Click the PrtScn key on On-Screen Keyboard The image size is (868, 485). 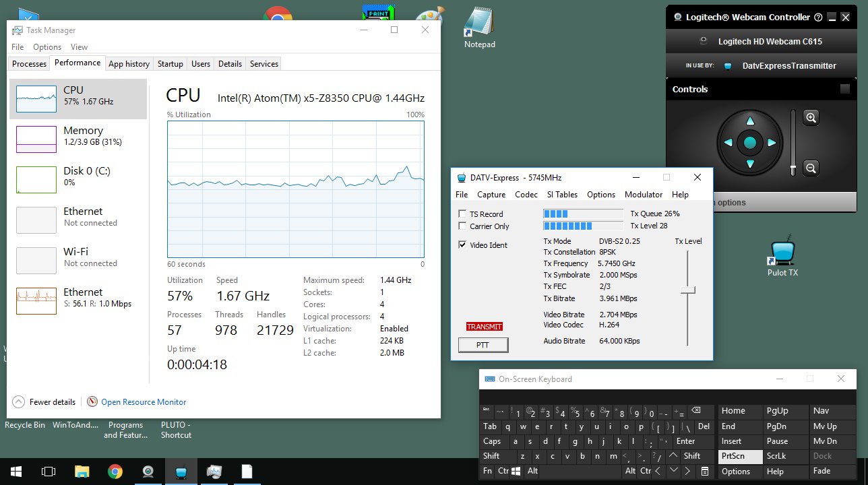tap(740, 456)
